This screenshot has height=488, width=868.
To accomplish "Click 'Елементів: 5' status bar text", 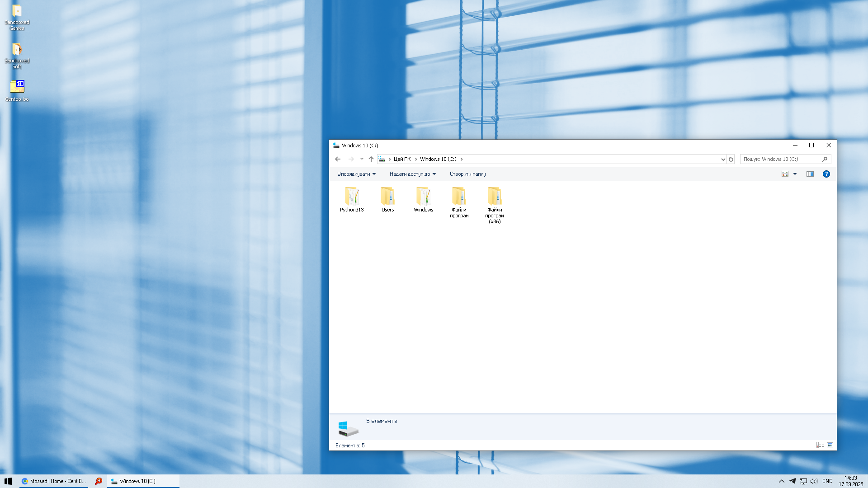I will point(350,446).
